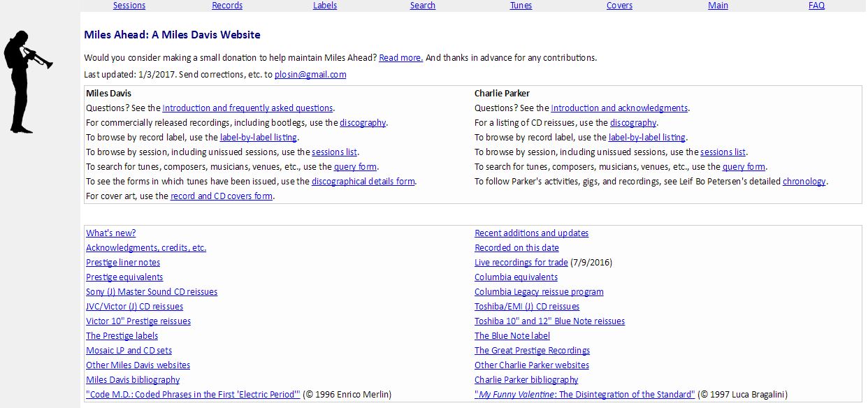The width and height of the screenshot is (868, 408).
Task: Open the 'My Funny Valentine' Disintegration article
Action: point(585,395)
